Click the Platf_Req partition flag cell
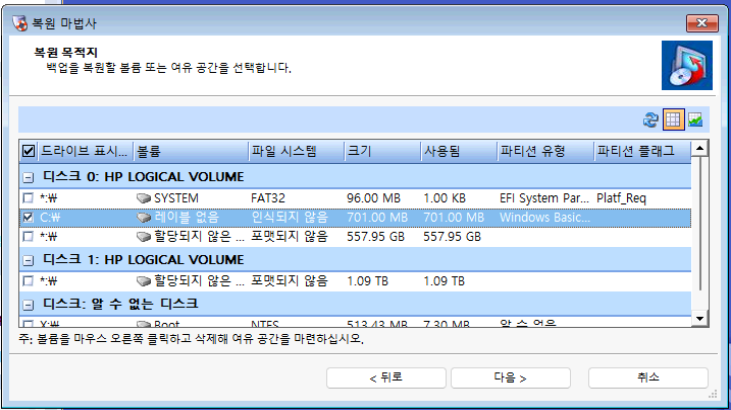This screenshot has height=410, width=731. coord(621,198)
